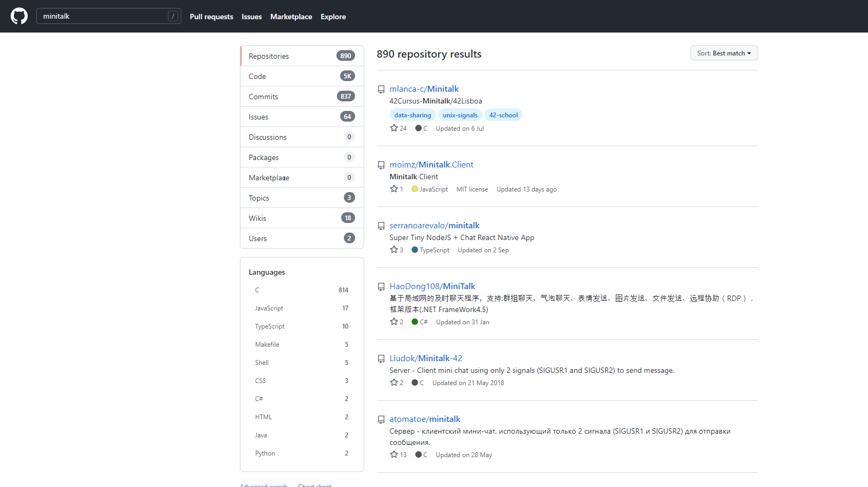Screen dimensions: 868x487
Task: Click the star icon on serranoarevalo/minitalk
Action: [394, 250]
